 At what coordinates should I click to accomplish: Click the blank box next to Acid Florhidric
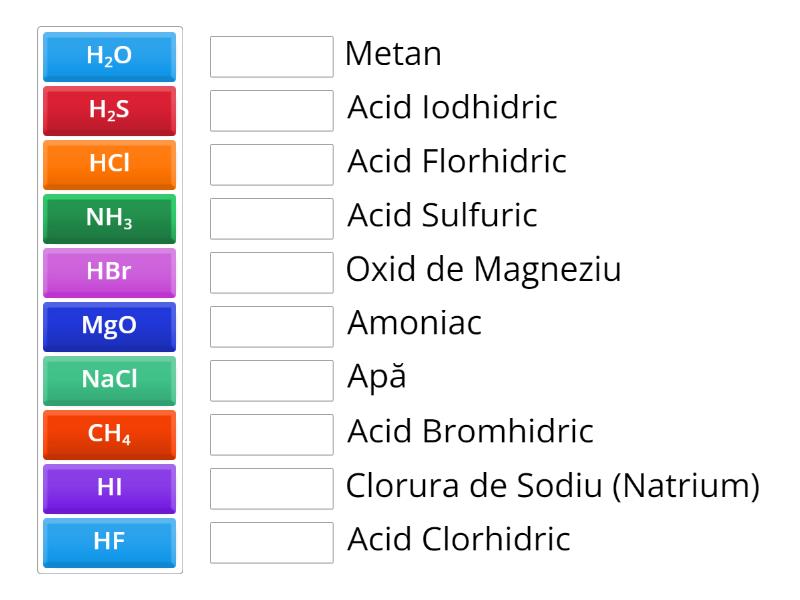(x=272, y=165)
